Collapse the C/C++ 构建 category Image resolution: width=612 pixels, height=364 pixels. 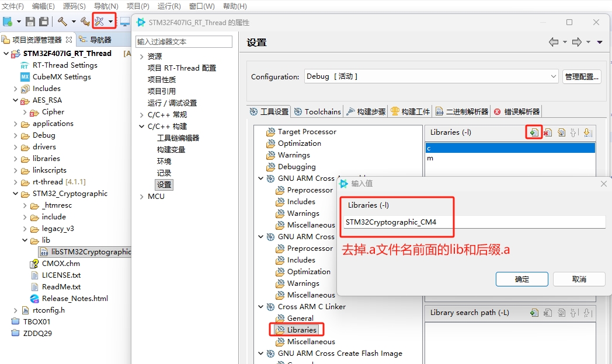click(x=142, y=126)
